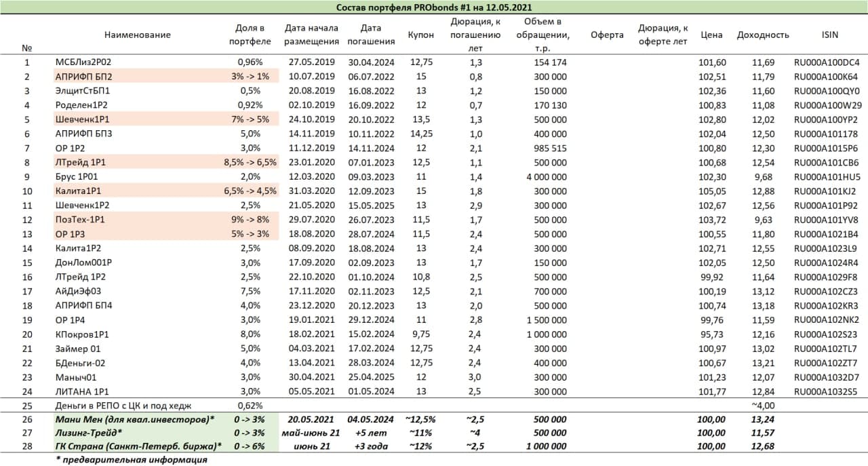Click the highlighted 'АПРИФП БП2' cell
The width and height of the screenshot is (868, 466).
[83, 77]
